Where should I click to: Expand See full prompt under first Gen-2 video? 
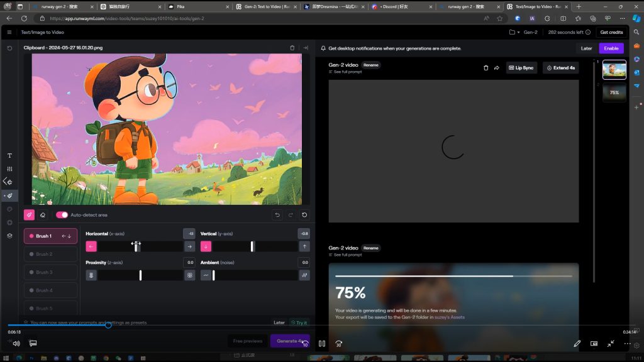(346, 72)
